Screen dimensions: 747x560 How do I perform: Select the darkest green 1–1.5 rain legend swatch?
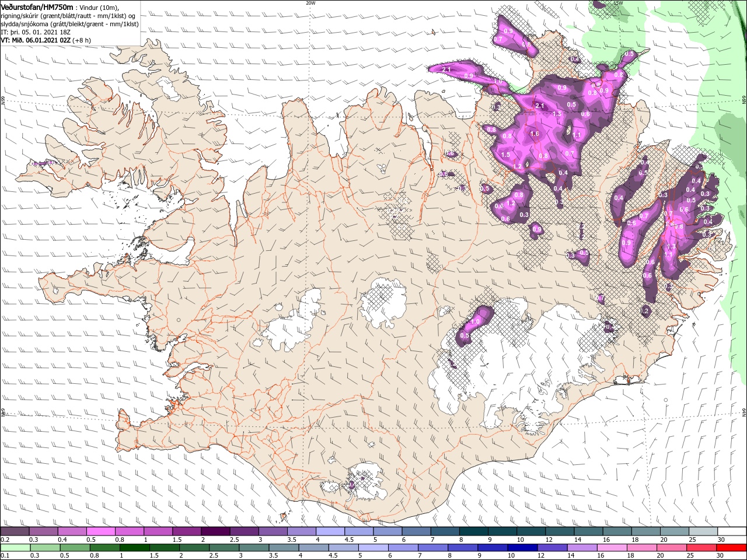point(134,547)
